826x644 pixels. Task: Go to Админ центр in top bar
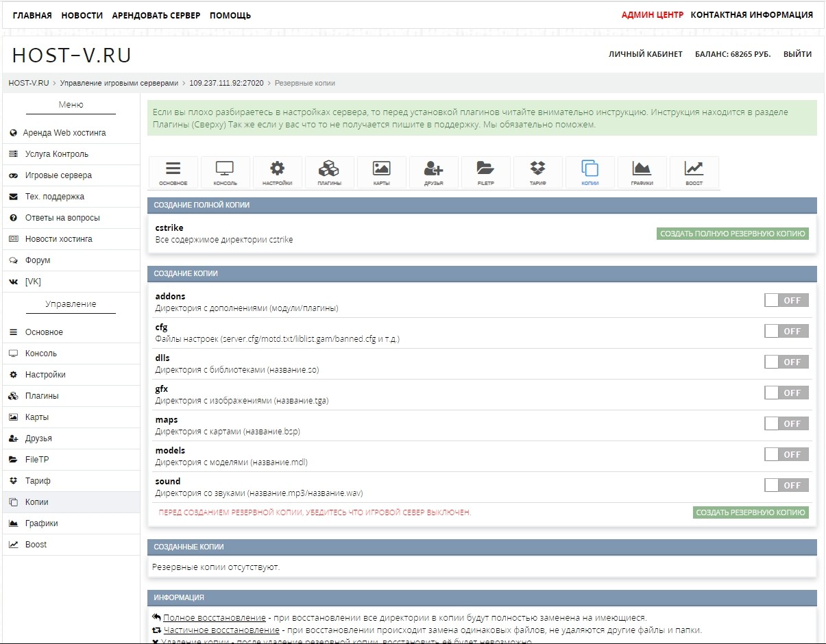pyautogui.click(x=652, y=14)
